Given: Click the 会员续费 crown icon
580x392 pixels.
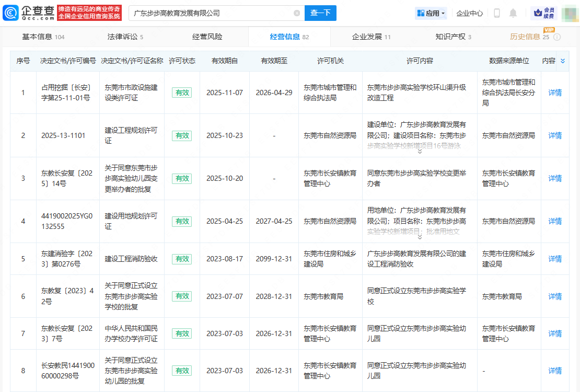Looking at the screenshot, I should click(544, 13).
